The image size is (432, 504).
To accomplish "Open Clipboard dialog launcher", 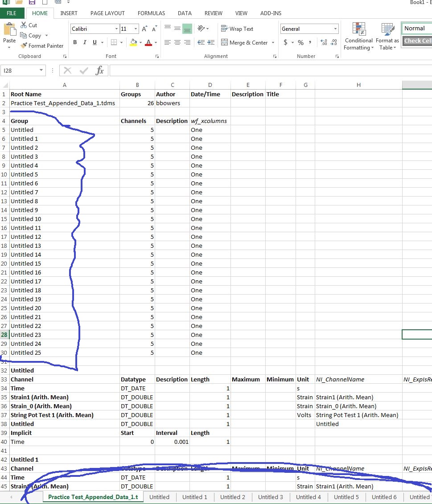I will [x=65, y=56].
